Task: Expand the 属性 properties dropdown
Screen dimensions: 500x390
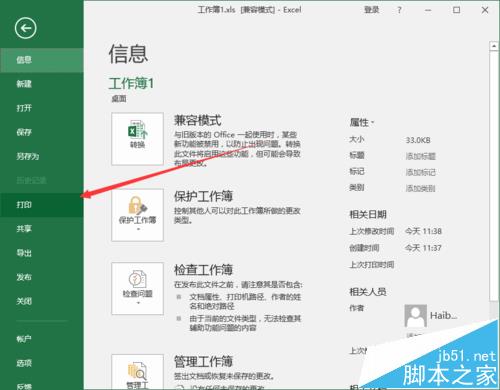Action: pyautogui.click(x=362, y=123)
